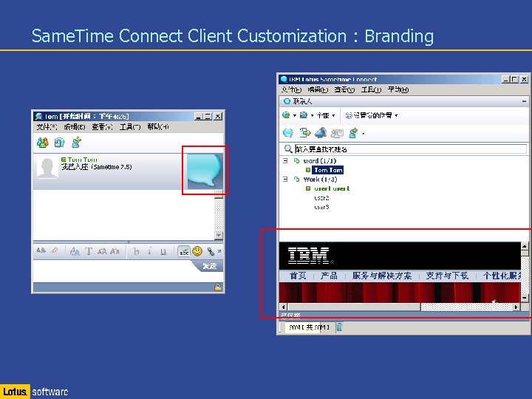Image resolution: width=532 pixels, height=399 pixels.
Task: Collapse the Contacts panel minimize dash
Action: [524, 101]
